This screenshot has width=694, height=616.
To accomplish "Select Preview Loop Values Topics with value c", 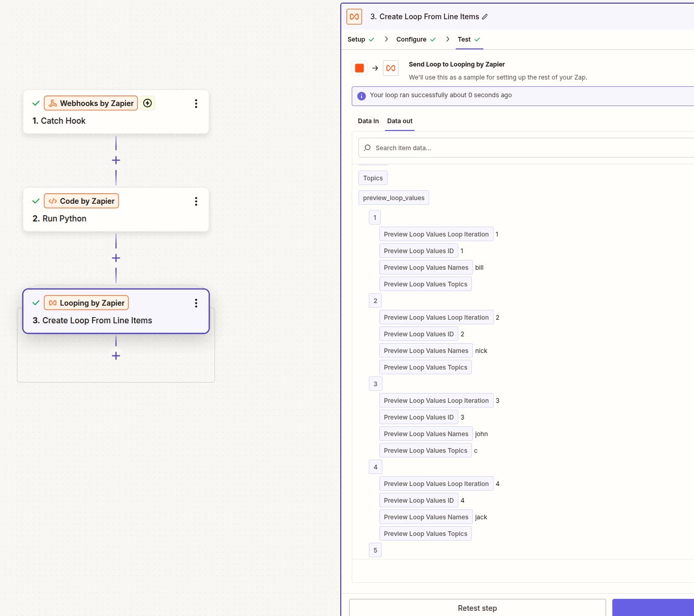I will pyautogui.click(x=426, y=451).
